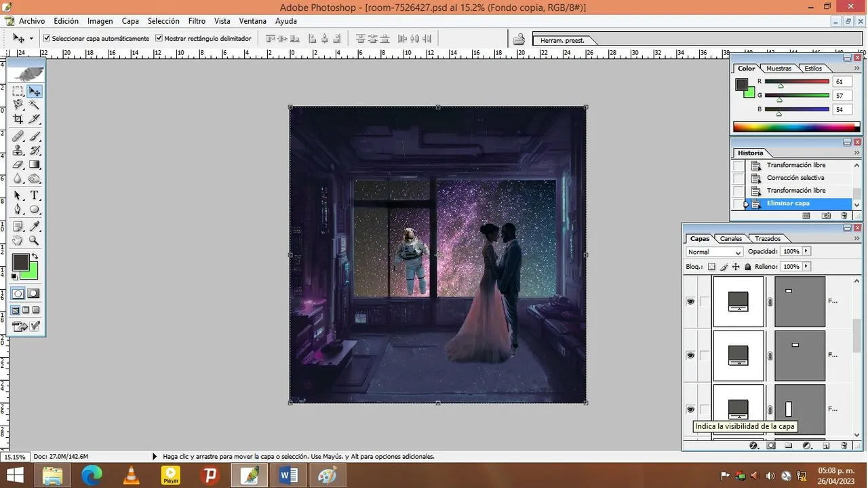
Task: Open the Normal blend mode dropdown
Action: [714, 252]
